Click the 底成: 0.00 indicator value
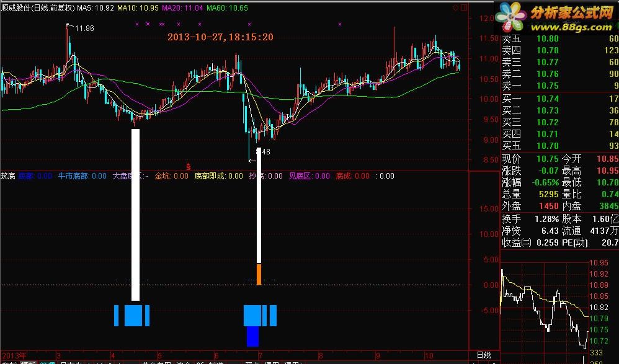Viewport: 619px width, 364px height. coord(352,176)
